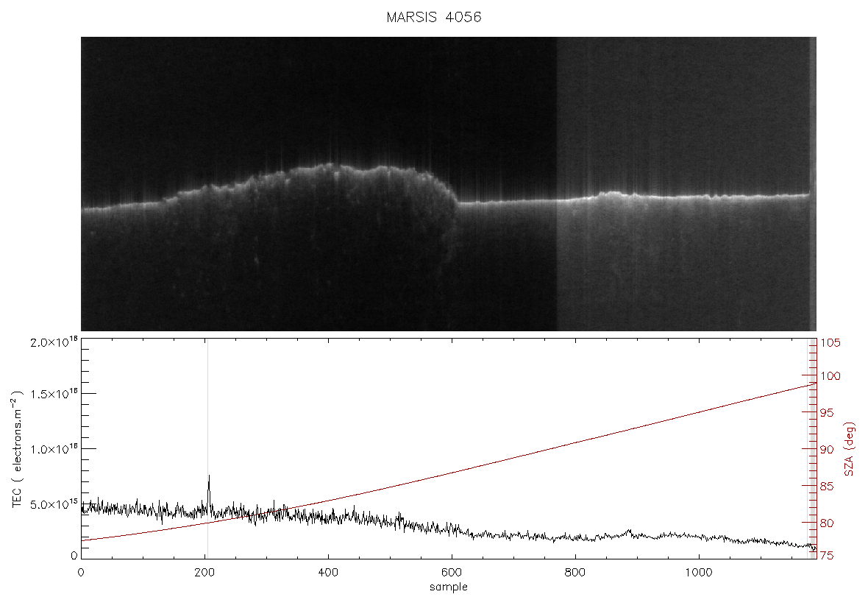Click the red 75 SZA tick label

coord(827,556)
